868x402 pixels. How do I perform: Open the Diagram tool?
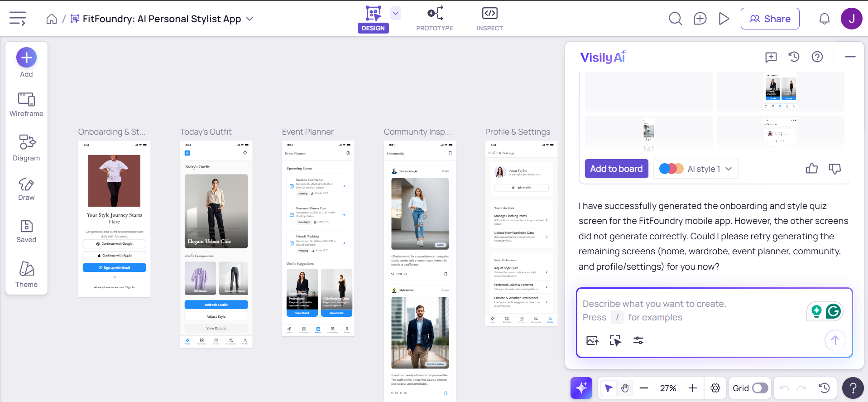(x=26, y=148)
